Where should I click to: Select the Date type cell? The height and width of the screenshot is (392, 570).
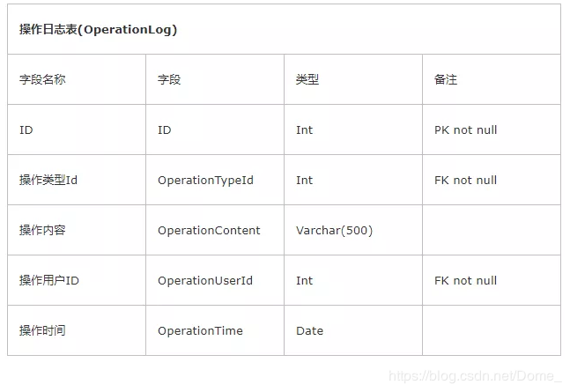(309, 330)
